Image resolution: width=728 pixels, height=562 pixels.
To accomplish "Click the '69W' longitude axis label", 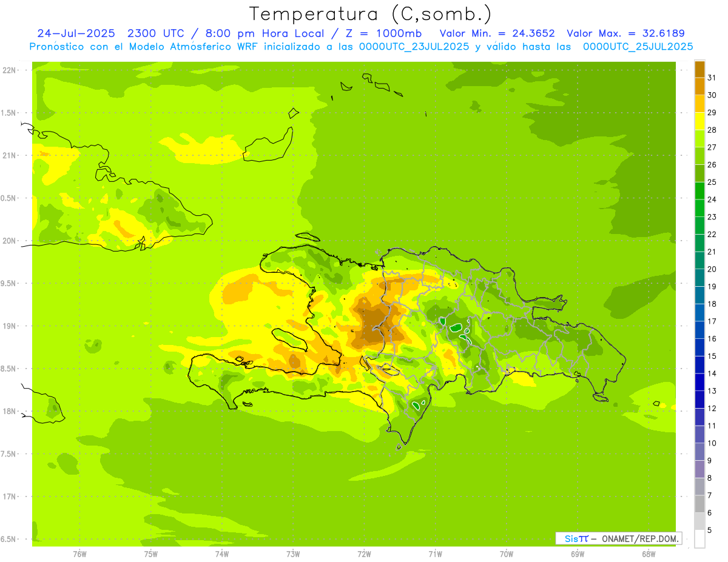I will pos(578,554).
